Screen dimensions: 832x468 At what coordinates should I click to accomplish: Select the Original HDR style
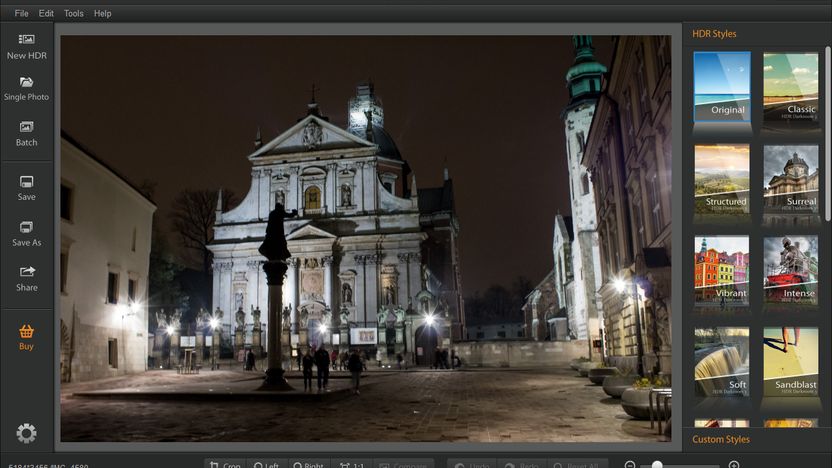722,86
